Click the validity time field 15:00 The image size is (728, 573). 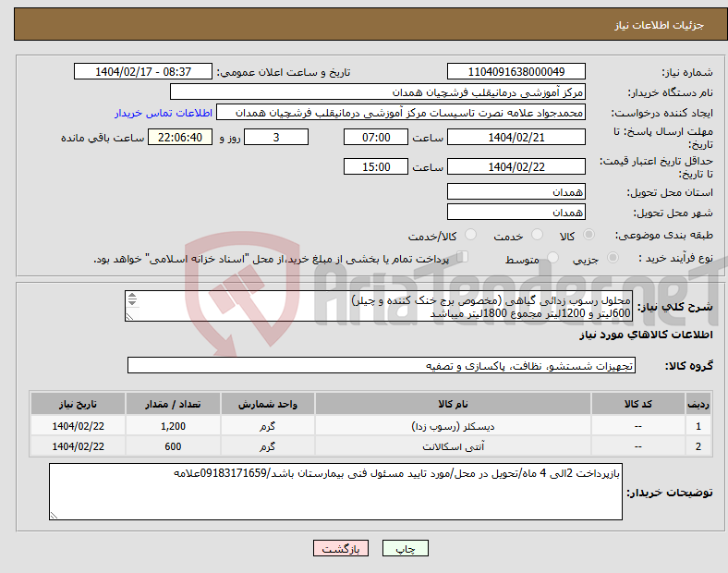pos(376,166)
